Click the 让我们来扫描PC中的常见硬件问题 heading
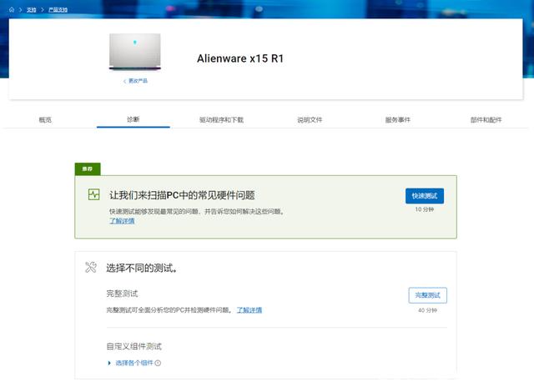Image resolution: width=534 pixels, height=392 pixels. pos(182,195)
